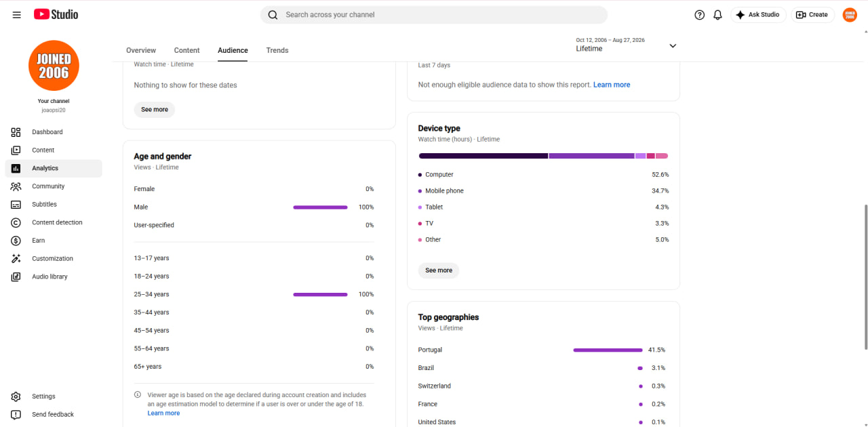Image resolution: width=868 pixels, height=427 pixels.
Task: Click the JOINED 2006 channel picture
Action: click(x=54, y=65)
